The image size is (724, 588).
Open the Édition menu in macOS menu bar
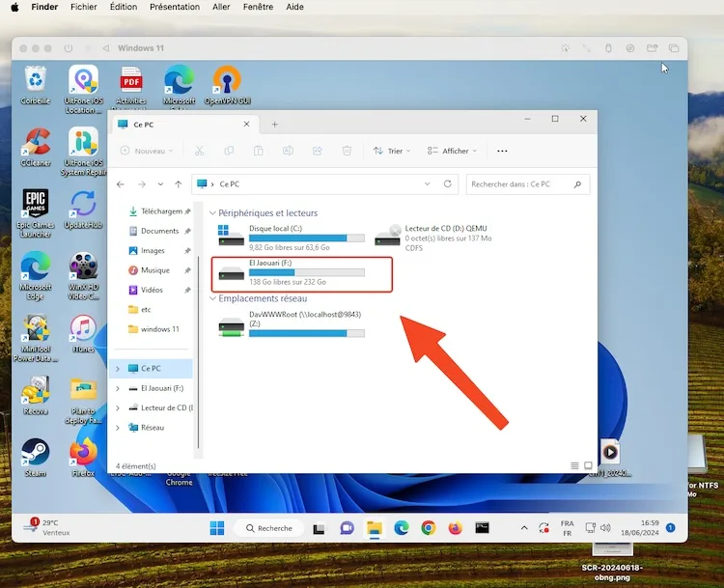pyautogui.click(x=124, y=7)
